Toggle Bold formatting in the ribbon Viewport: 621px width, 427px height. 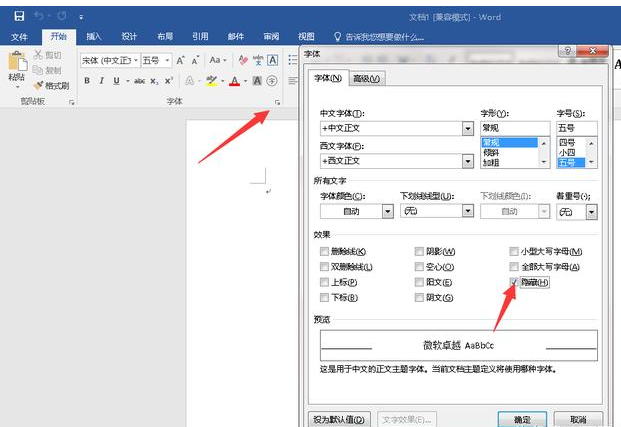pyautogui.click(x=87, y=81)
